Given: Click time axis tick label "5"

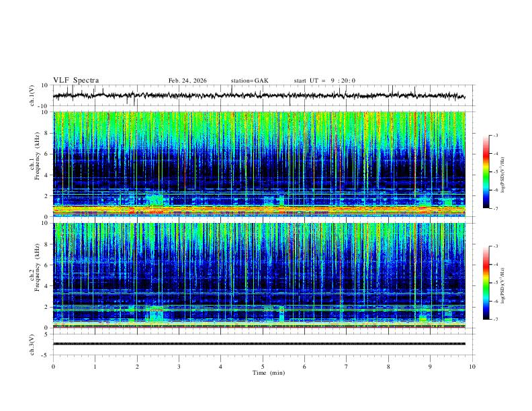Looking at the screenshot, I should point(263,367).
